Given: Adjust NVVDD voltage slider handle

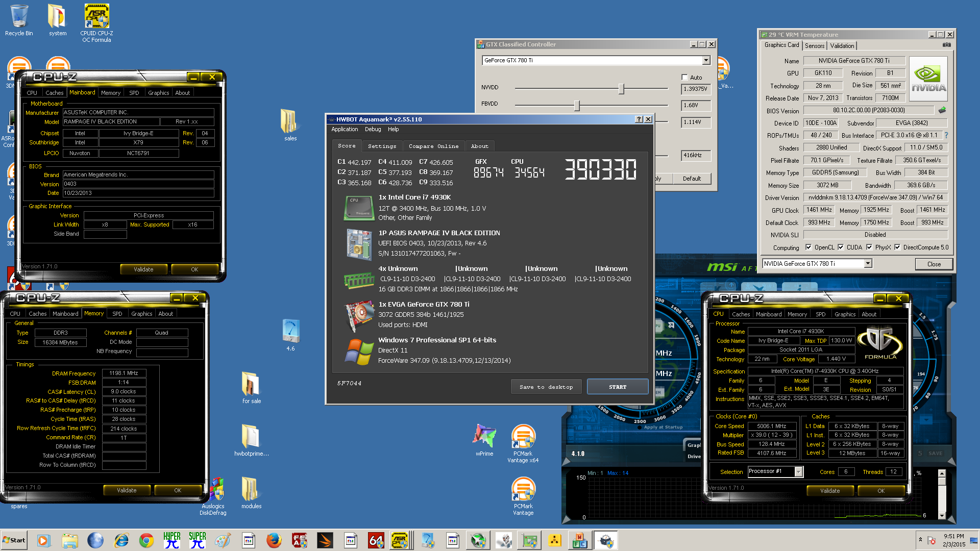Looking at the screenshot, I should (621, 89).
